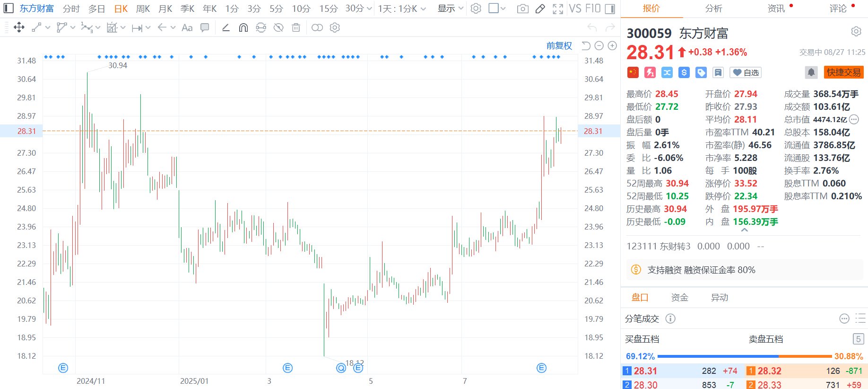Screen dimensions: 868x389
Task: Select the trend line drawing tool
Action: click(37, 27)
